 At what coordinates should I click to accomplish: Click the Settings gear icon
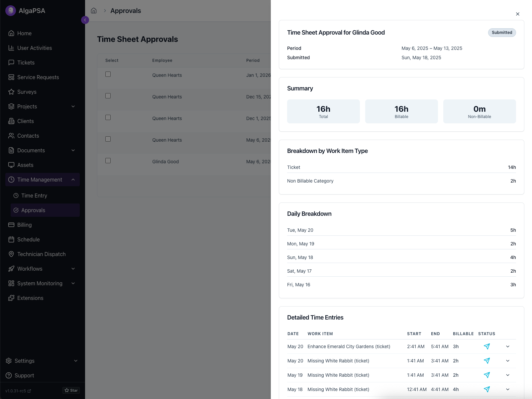point(9,361)
